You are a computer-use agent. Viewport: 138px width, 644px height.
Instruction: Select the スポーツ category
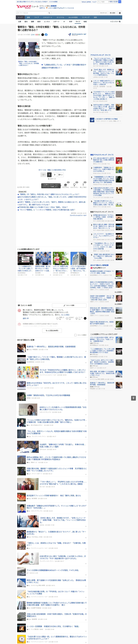click(x=56, y=21)
